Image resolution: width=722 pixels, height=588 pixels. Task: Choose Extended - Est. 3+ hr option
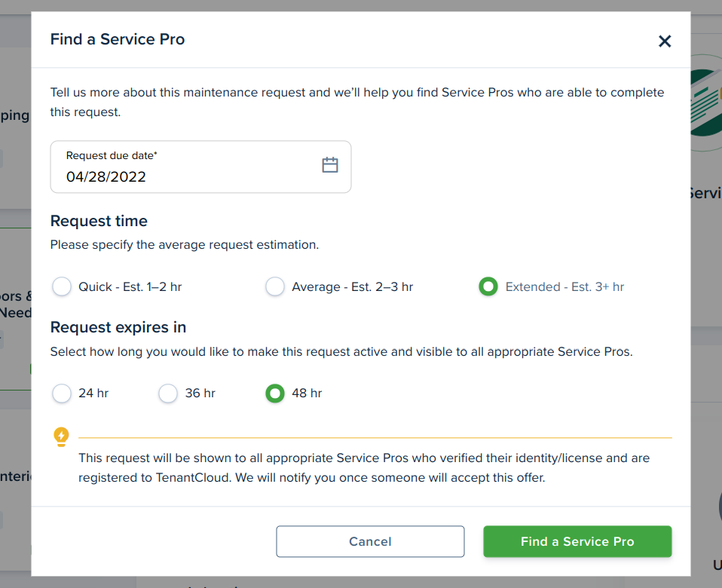(x=488, y=287)
